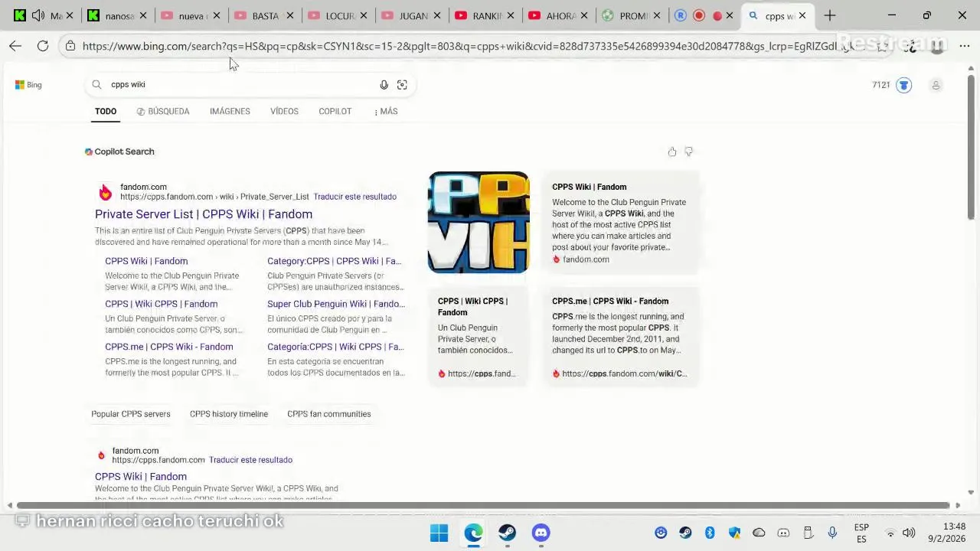Click the Wi-Fi network tray icon

tap(890, 533)
